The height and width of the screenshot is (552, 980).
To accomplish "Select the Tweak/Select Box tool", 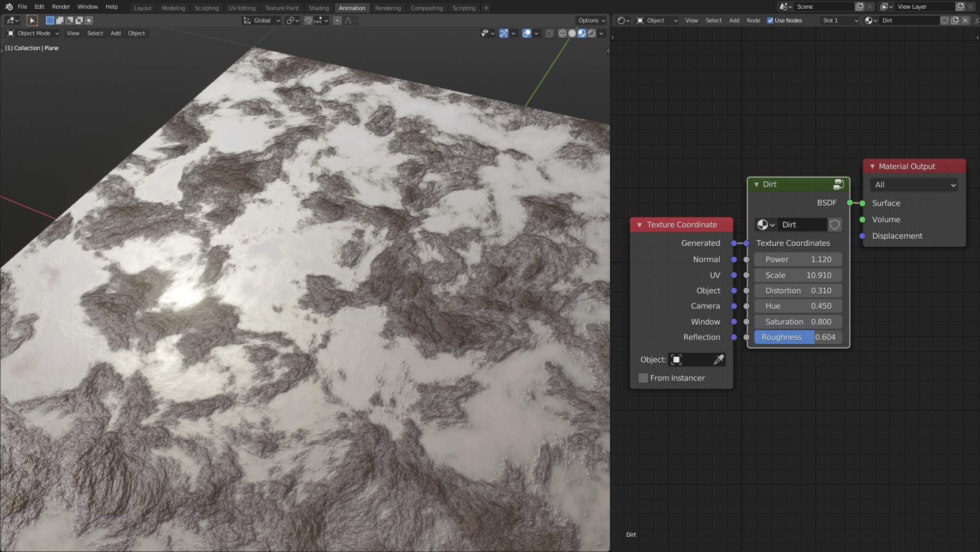I will pos(32,20).
